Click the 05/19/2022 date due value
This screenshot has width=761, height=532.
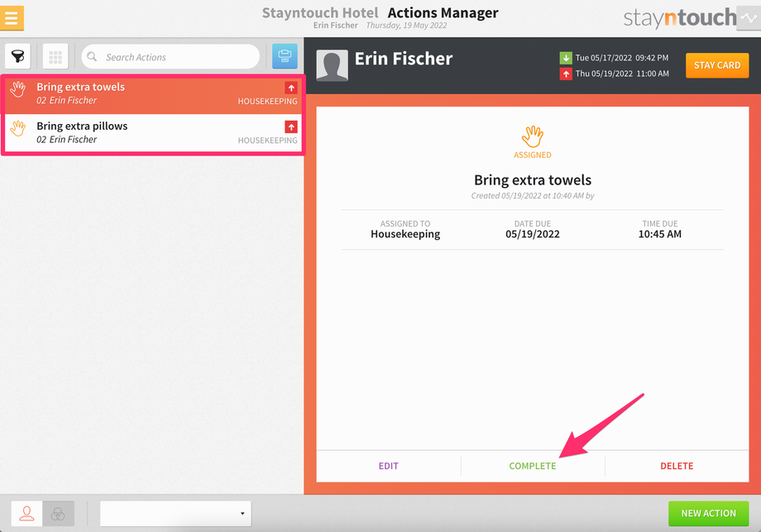pyautogui.click(x=533, y=234)
